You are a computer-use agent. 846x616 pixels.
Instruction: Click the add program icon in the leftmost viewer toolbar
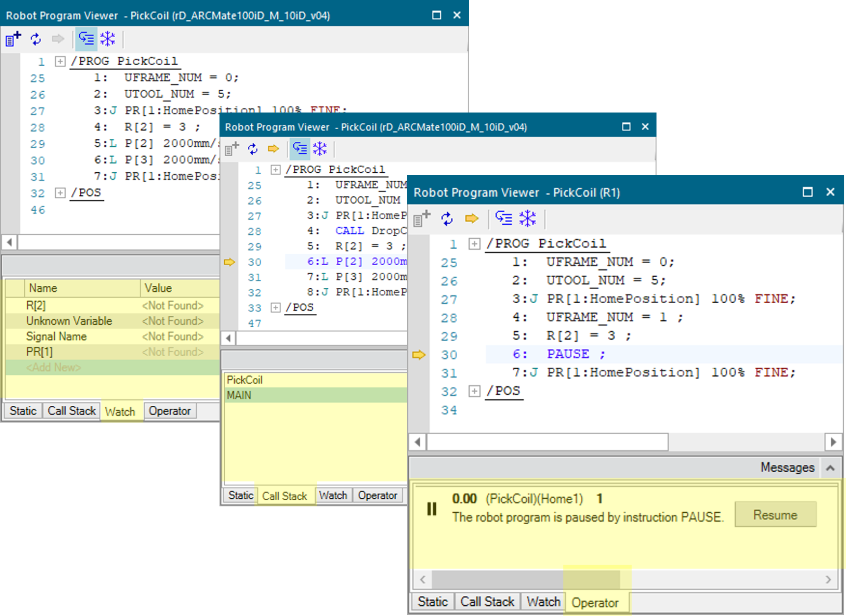[x=13, y=39]
